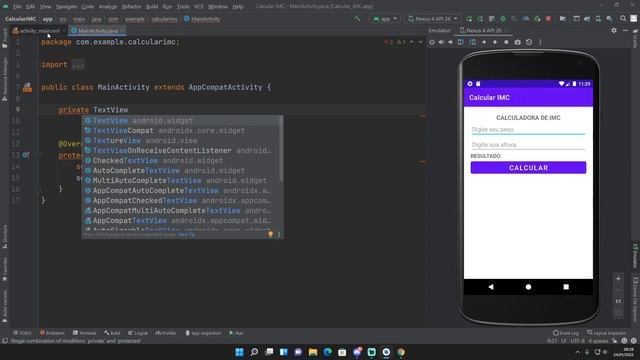Go to next highlighted error arrow

pos(420,42)
